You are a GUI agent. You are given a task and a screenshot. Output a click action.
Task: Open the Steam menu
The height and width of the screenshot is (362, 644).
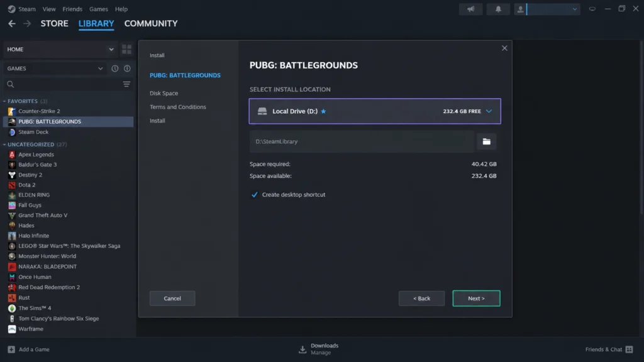27,9
